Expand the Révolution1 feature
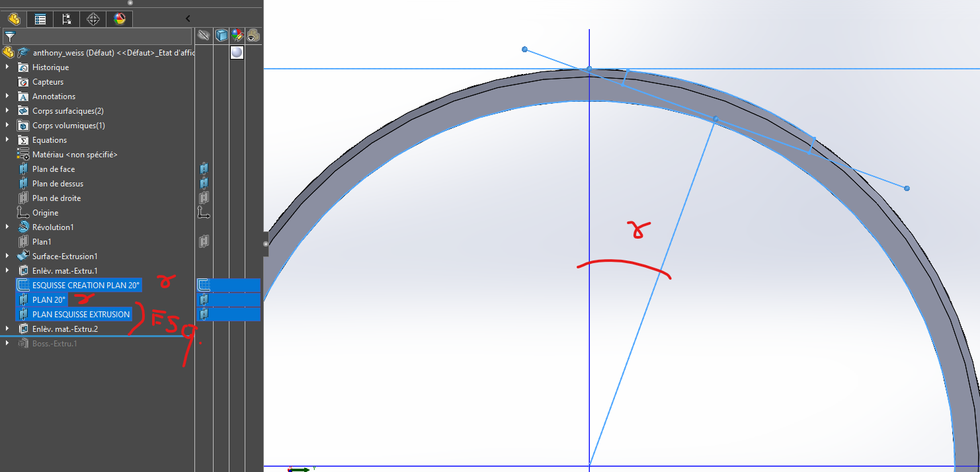Viewport: 980px width, 472px height. [7, 227]
